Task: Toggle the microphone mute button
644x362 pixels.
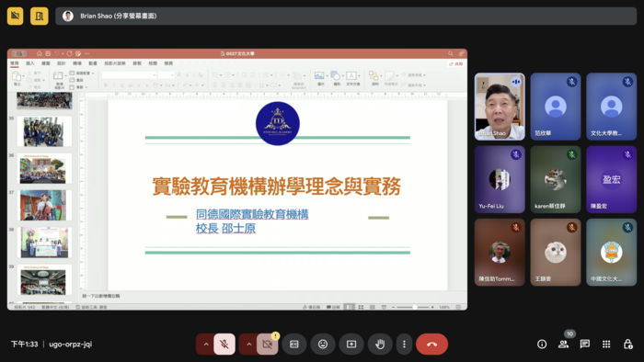Action: pyautogui.click(x=224, y=344)
